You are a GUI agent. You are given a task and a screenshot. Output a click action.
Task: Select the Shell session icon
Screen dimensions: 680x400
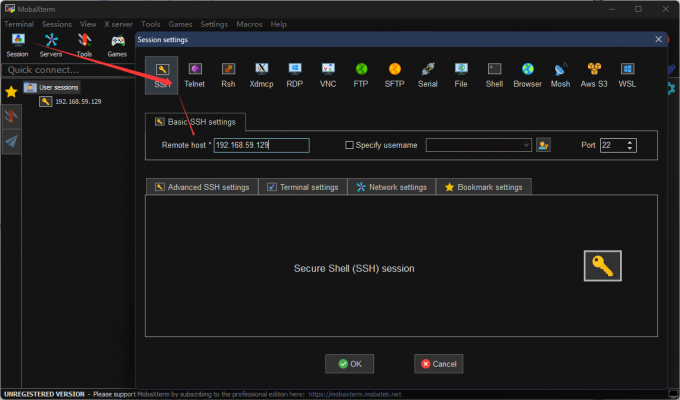494,75
